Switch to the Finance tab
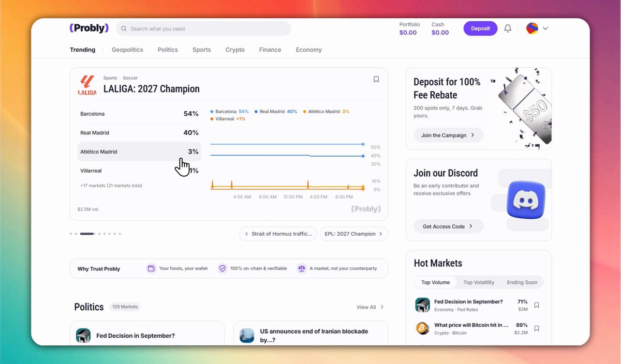 tap(270, 50)
